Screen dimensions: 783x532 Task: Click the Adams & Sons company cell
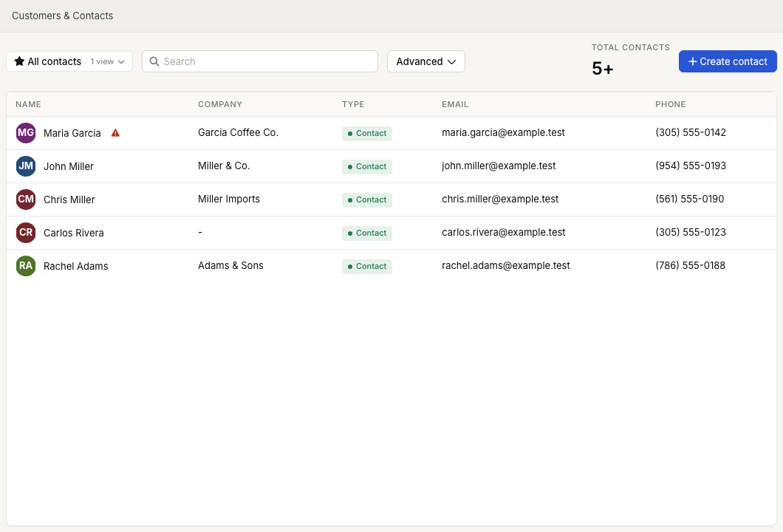[230, 265]
